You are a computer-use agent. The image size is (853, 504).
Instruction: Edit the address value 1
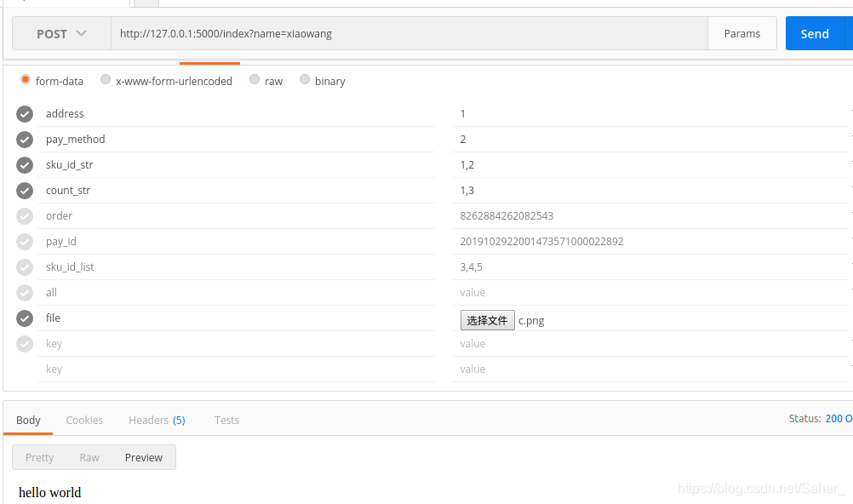650,114
